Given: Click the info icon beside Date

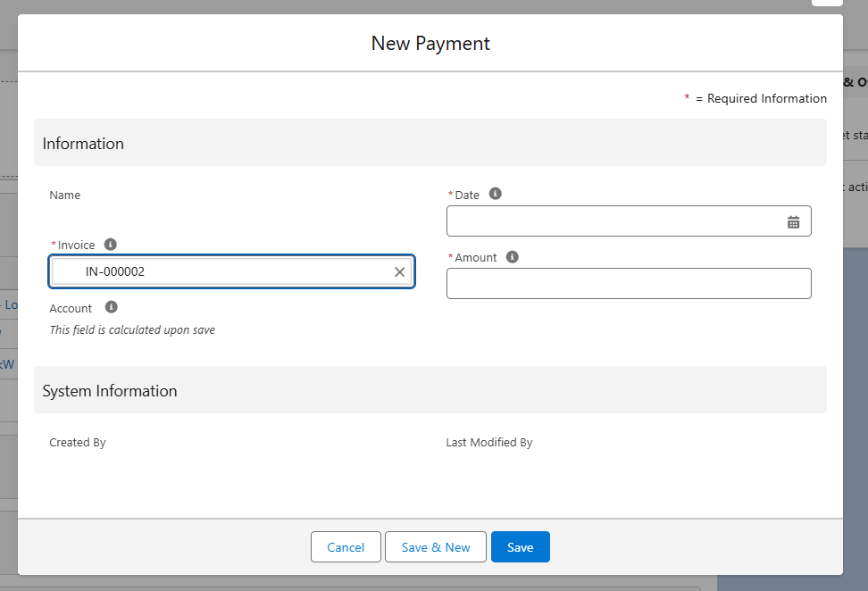Looking at the screenshot, I should click(x=496, y=194).
